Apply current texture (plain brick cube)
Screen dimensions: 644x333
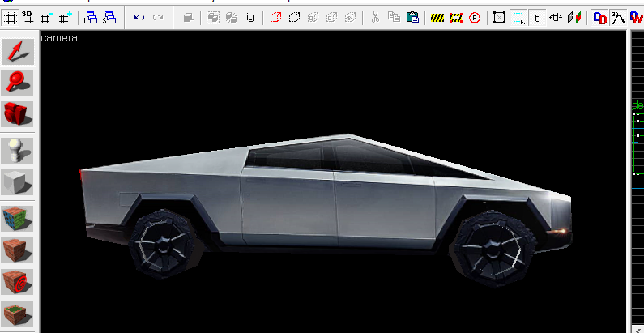[x=18, y=250]
